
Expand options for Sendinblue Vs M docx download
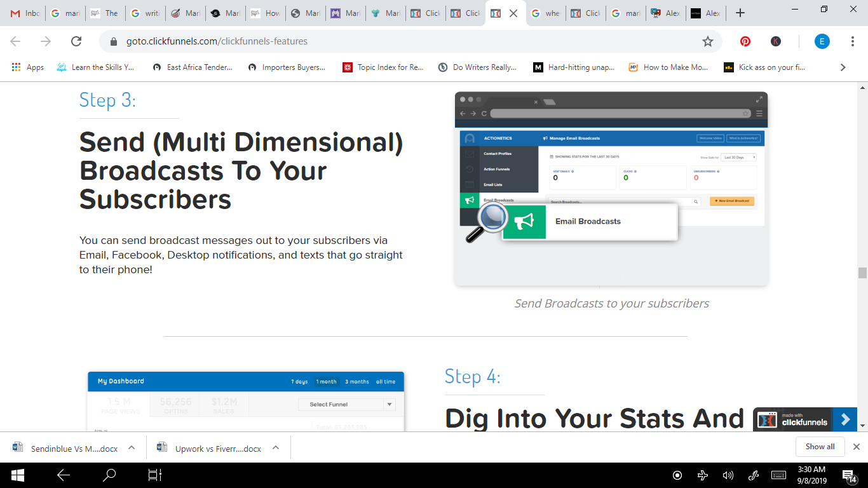point(132,447)
